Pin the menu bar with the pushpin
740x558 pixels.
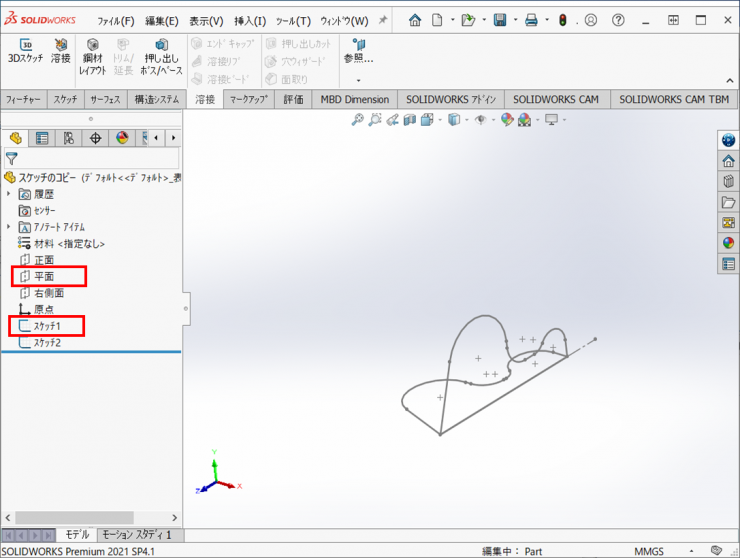point(382,20)
